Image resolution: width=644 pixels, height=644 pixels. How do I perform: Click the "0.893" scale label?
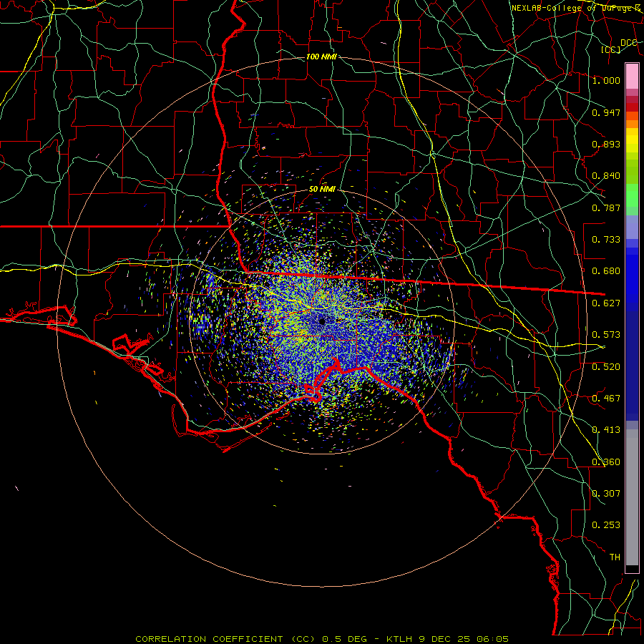click(x=606, y=144)
